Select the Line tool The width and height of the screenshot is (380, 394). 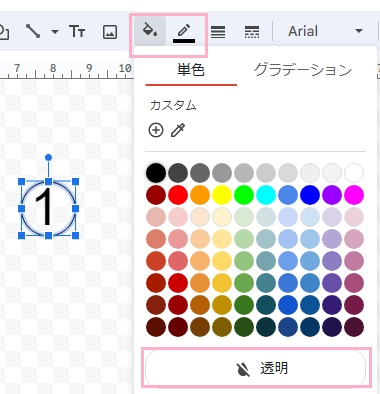click(x=33, y=31)
